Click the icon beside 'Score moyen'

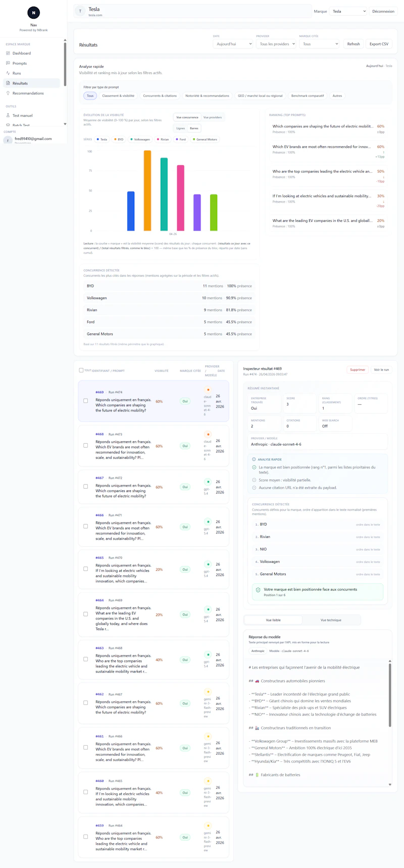[254, 480]
